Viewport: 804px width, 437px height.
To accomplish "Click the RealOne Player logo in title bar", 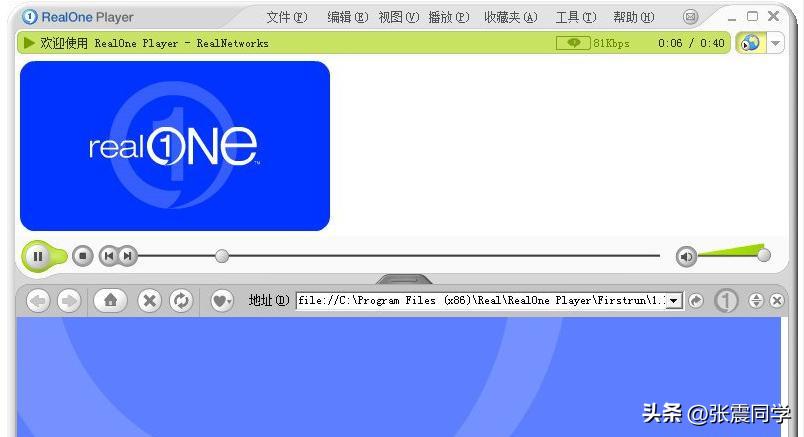I will tap(78, 17).
